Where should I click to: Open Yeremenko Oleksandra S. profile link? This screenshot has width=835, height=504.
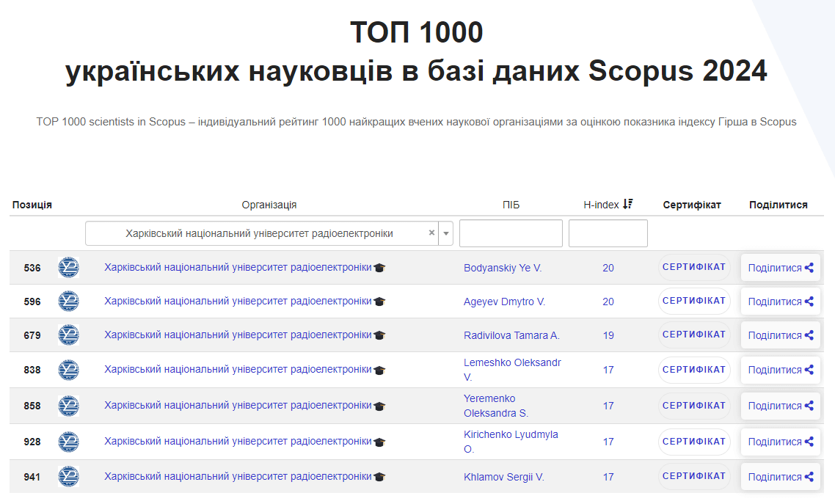coord(496,406)
